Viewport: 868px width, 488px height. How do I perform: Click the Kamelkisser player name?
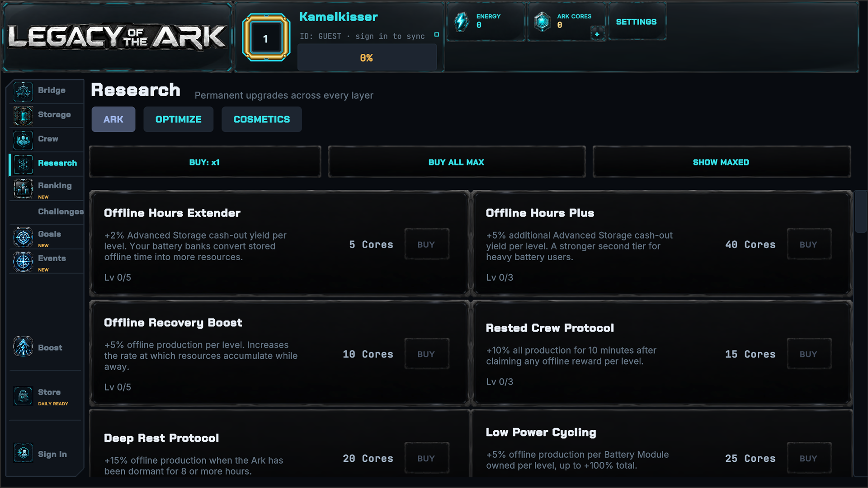(x=338, y=17)
